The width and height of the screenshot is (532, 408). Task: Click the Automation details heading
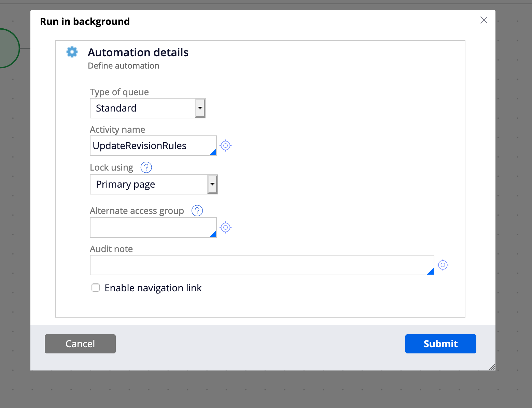(138, 53)
